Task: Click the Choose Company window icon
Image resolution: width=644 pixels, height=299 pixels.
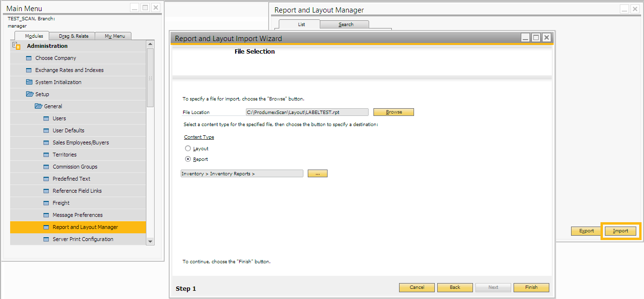Action: [29, 58]
